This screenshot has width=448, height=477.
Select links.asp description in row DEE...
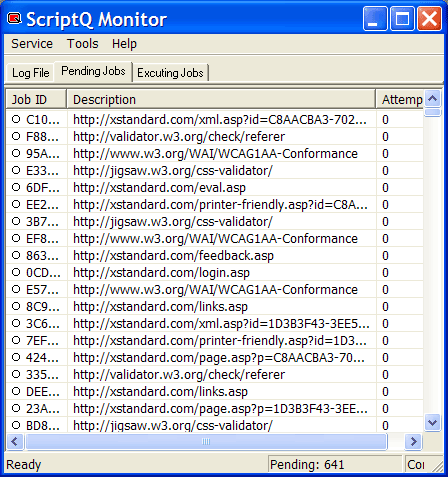point(160,392)
